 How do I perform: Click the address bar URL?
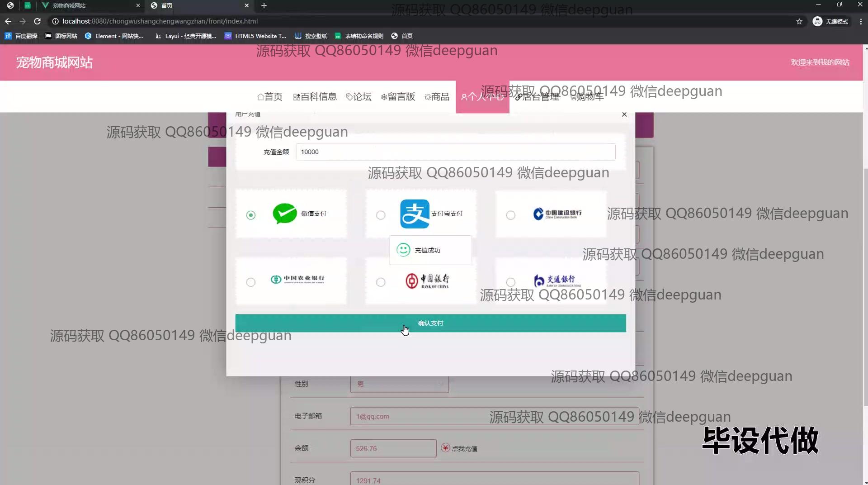160,21
